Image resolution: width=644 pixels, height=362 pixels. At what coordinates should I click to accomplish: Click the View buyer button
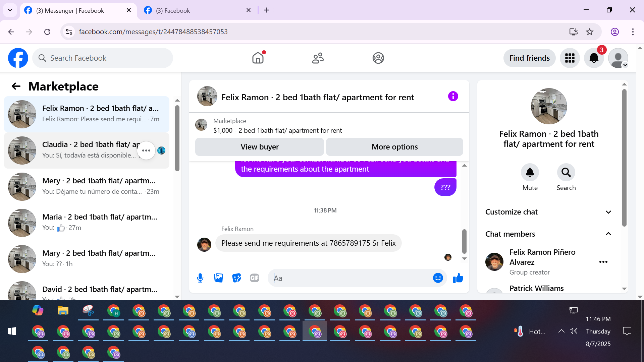click(x=259, y=147)
